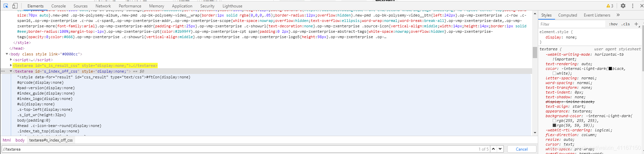Open the Network tab
644x154 pixels.
(103, 6)
